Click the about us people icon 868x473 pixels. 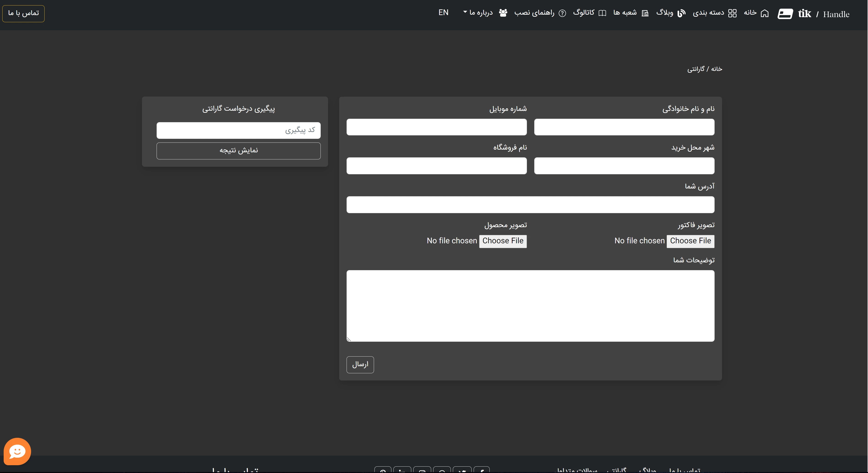point(503,13)
